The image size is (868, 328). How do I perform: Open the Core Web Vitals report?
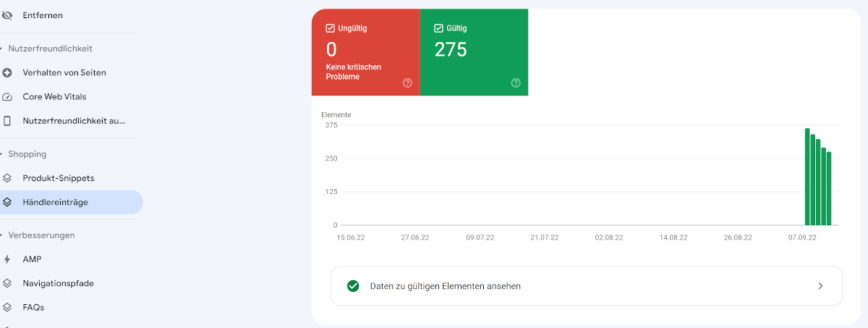click(54, 97)
